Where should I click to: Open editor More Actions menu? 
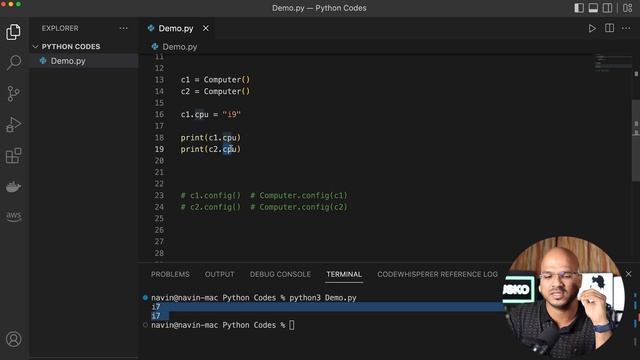click(626, 28)
